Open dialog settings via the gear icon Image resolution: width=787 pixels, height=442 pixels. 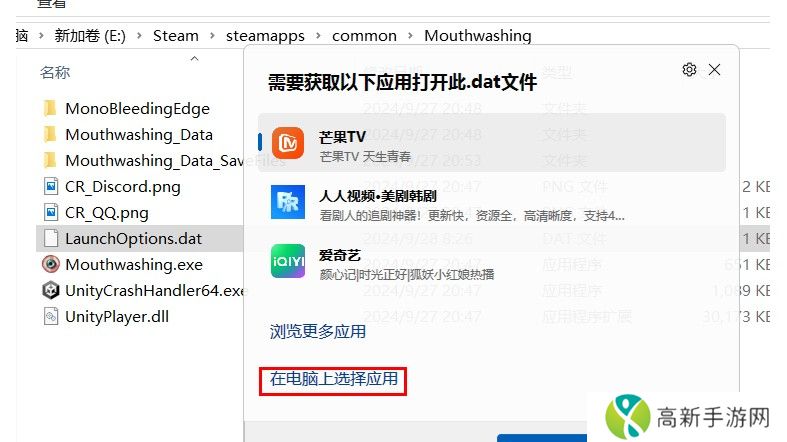click(689, 70)
